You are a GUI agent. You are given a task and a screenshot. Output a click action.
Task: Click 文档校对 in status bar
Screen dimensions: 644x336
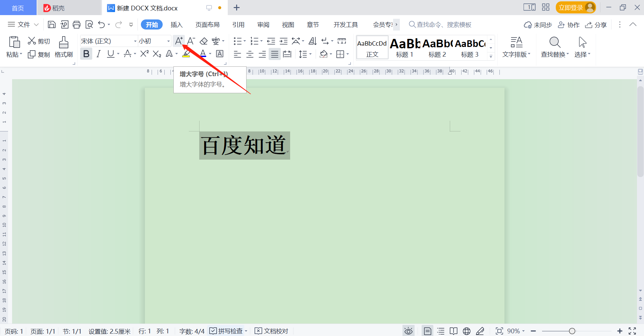click(272, 331)
